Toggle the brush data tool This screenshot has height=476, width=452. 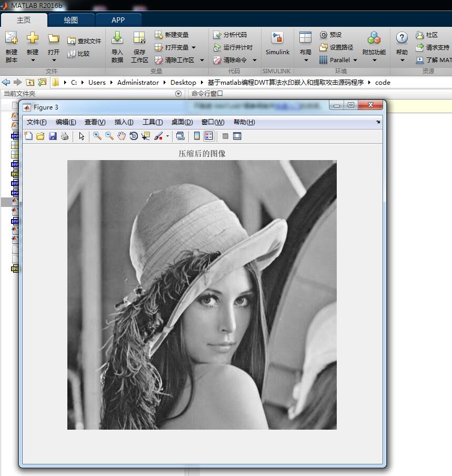[x=158, y=136]
